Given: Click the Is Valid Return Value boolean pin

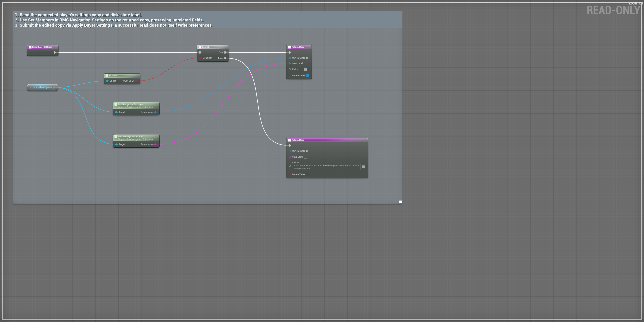Looking at the screenshot, I should pyautogui.click(x=136, y=81).
